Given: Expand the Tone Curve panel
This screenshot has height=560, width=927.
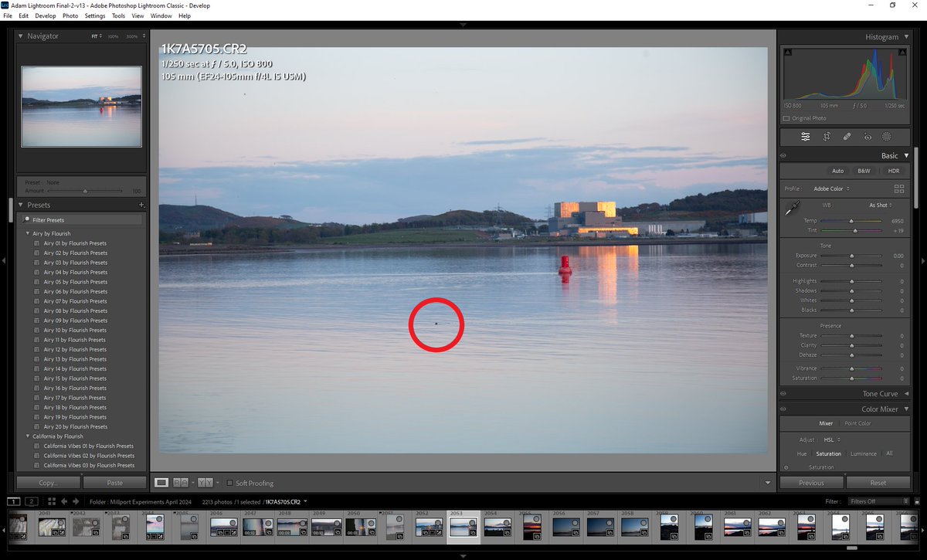Looking at the screenshot, I should pyautogui.click(x=907, y=394).
